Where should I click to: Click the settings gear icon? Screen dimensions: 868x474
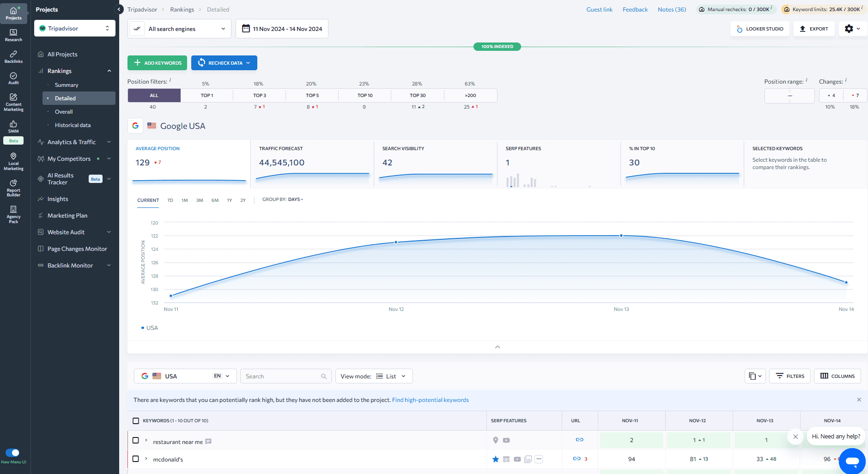[849, 29]
